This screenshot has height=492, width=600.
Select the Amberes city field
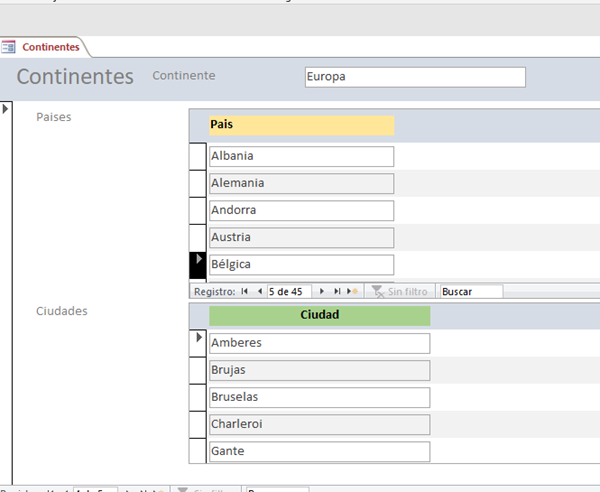coord(320,343)
